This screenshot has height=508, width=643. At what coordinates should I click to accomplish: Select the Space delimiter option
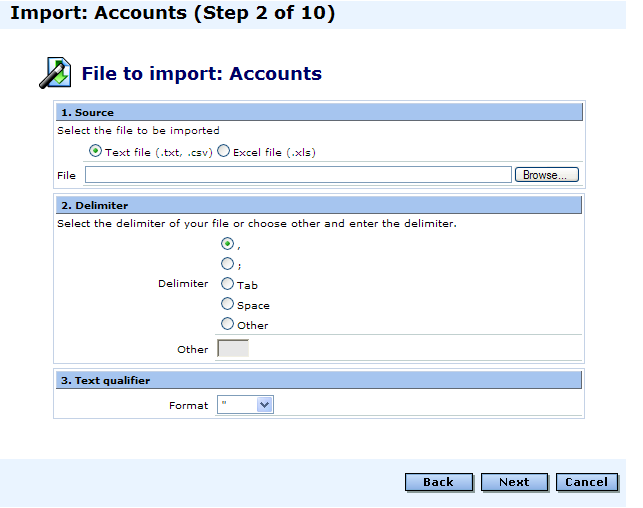[x=227, y=304]
